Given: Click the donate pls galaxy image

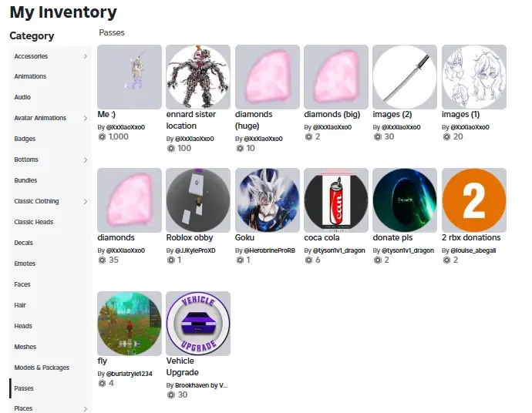Looking at the screenshot, I should pos(405,200).
